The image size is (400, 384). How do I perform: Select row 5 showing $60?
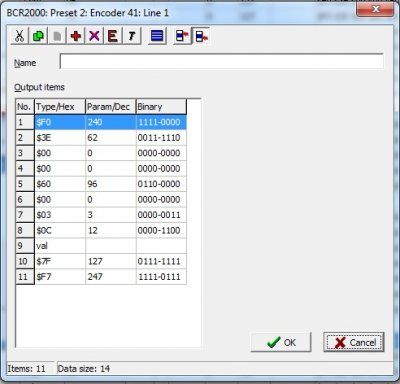pyautogui.click(x=101, y=184)
